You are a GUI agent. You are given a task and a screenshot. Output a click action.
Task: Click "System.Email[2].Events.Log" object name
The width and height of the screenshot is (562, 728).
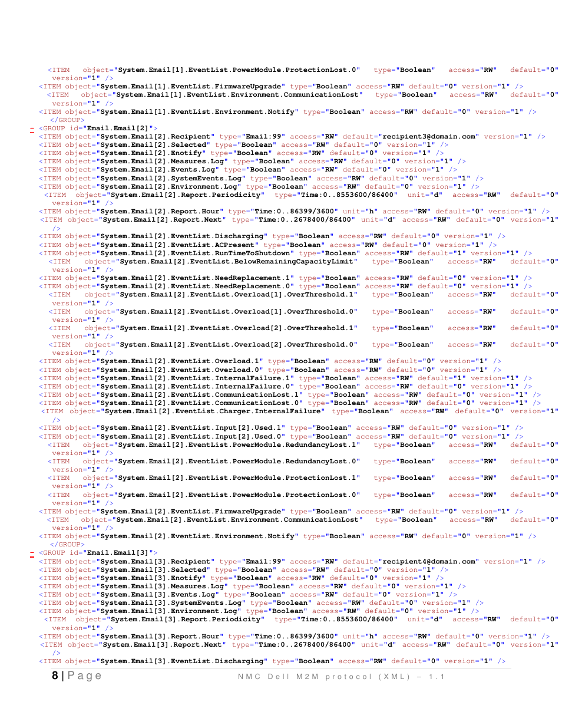(158, 170)
